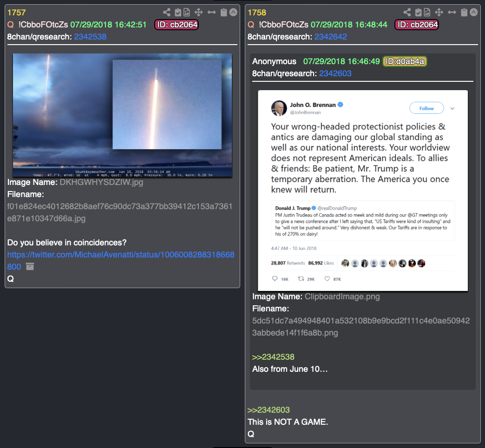Open the John O. Brennan tweet screenshot

[363, 191]
